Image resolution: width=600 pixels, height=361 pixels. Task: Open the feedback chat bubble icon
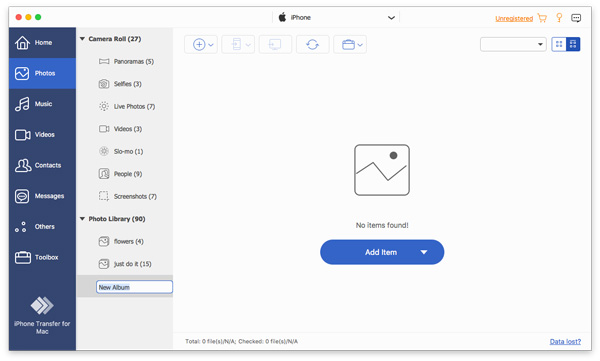(576, 18)
